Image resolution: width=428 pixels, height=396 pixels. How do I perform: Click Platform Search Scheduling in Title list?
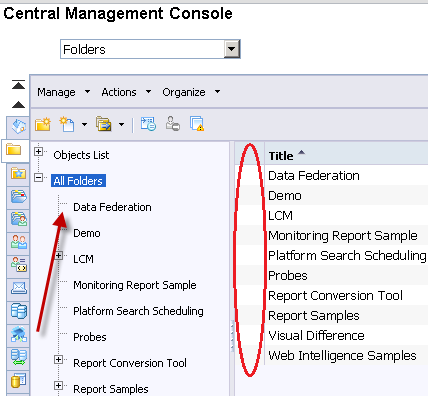[347, 256]
